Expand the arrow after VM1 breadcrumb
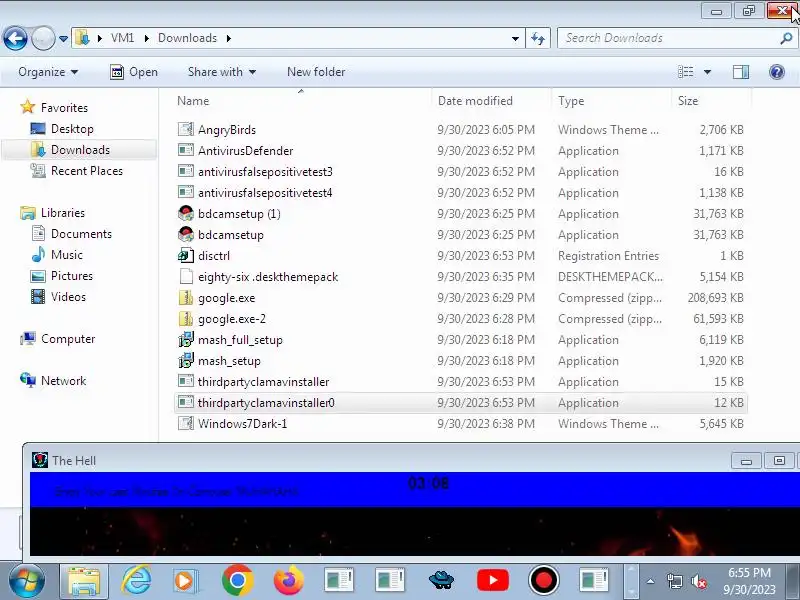 [x=146, y=38]
